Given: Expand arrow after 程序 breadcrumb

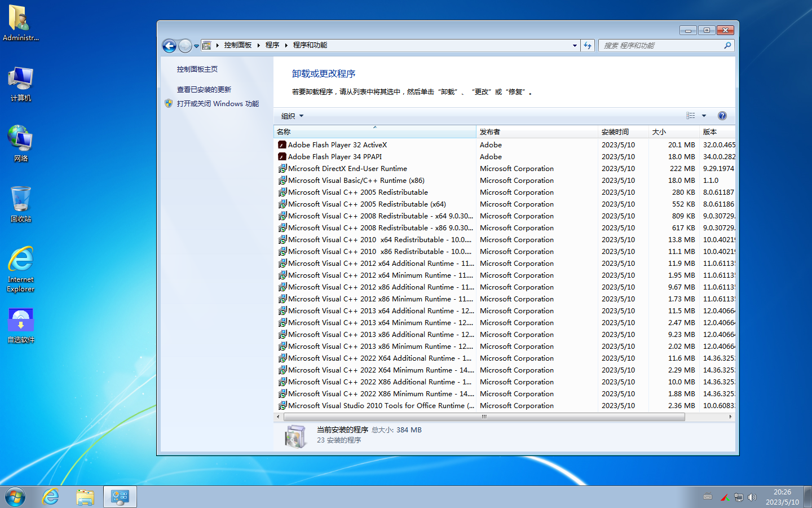Looking at the screenshot, I should (286, 45).
